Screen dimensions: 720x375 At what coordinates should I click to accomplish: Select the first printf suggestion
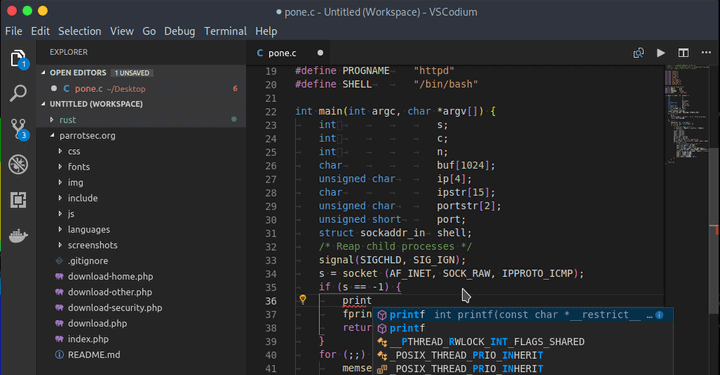[523, 315]
